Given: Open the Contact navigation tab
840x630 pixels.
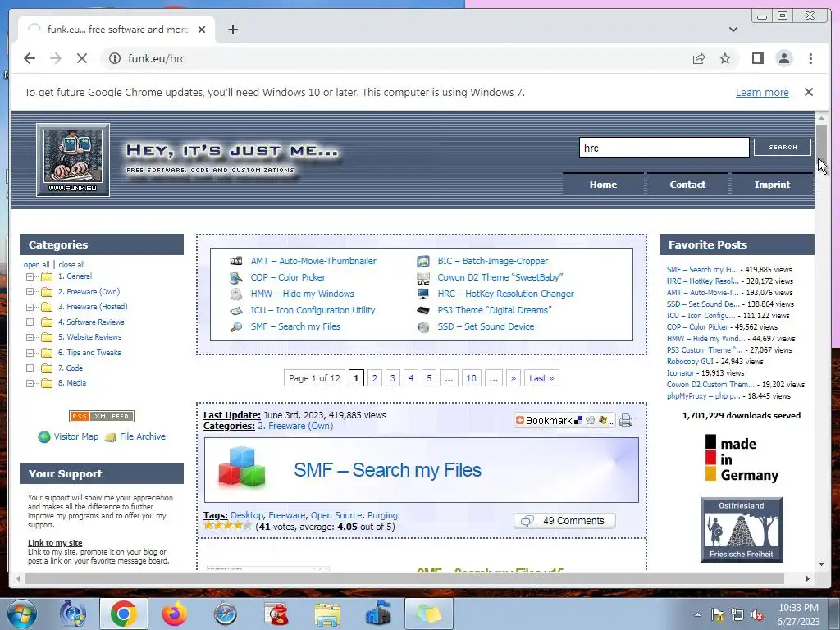Looking at the screenshot, I should 687,185.
